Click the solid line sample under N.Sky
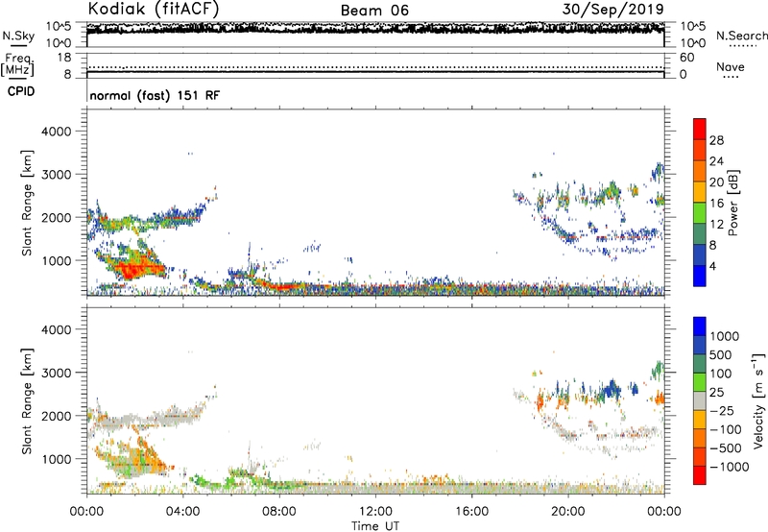 tap(18, 46)
